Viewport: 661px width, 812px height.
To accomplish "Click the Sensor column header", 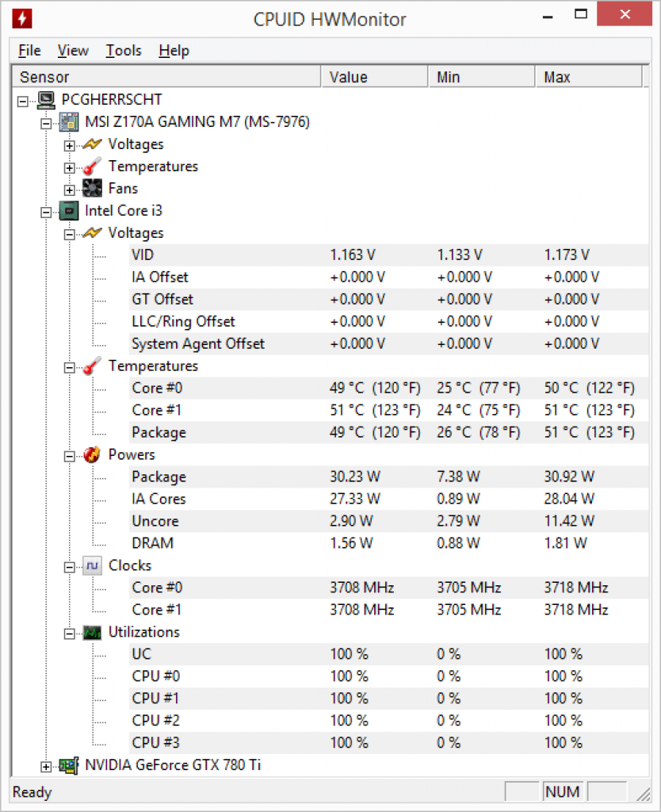I will [x=166, y=77].
